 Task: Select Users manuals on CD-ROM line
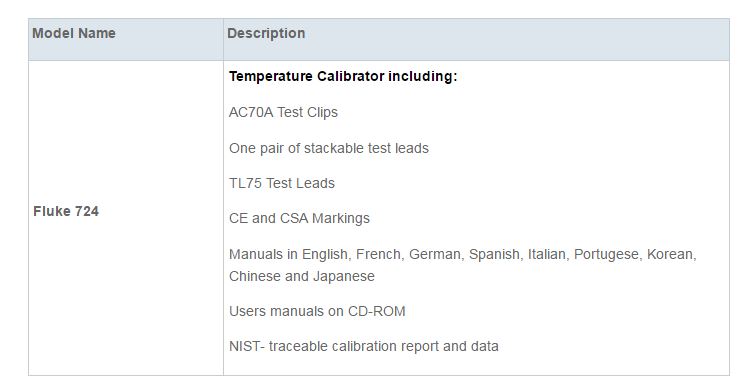tap(317, 311)
